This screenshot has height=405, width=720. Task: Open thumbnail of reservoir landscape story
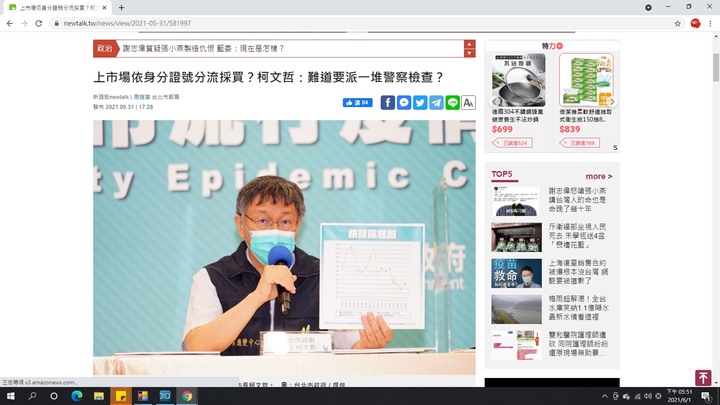[x=516, y=309]
